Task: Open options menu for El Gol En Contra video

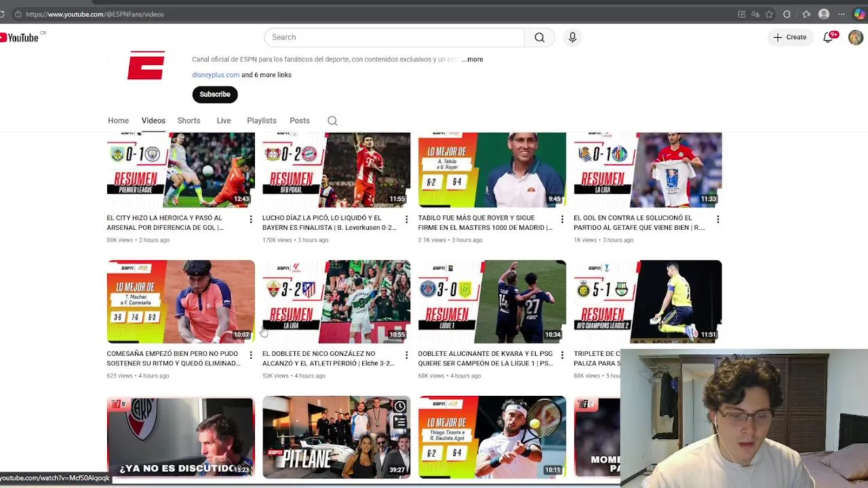Action: pyautogui.click(x=717, y=219)
